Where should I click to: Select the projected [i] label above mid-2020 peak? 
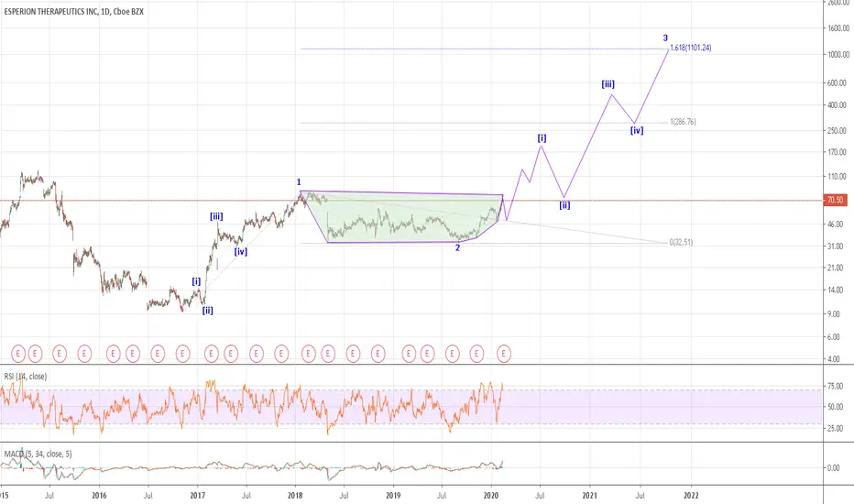pyautogui.click(x=542, y=138)
